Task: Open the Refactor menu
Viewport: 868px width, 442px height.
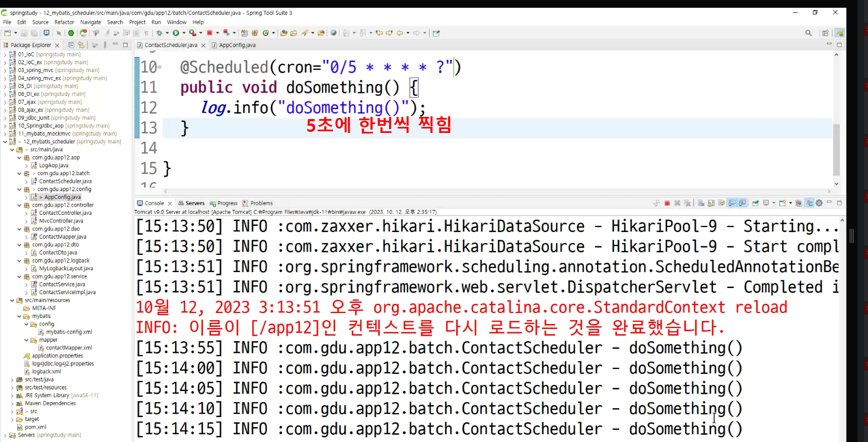Action: (x=64, y=22)
